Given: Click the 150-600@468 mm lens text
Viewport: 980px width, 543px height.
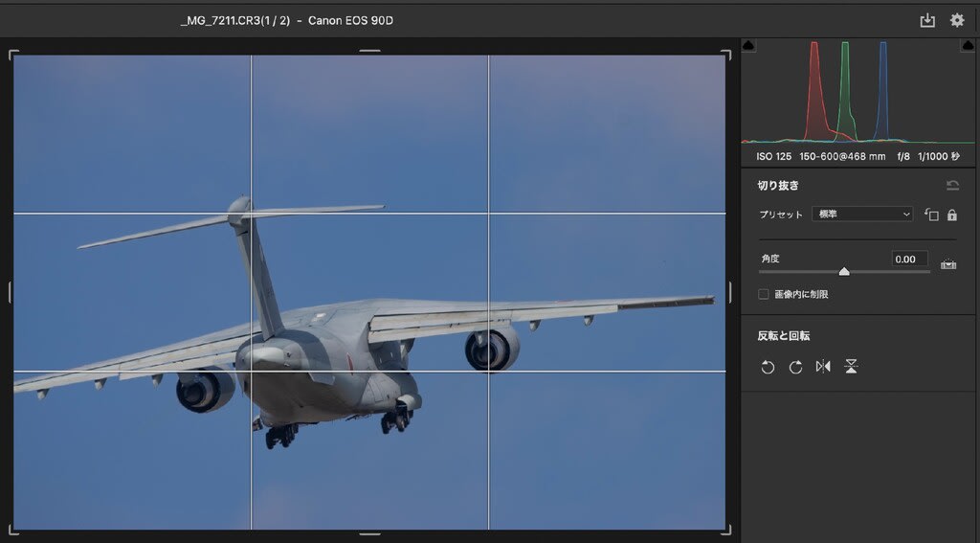Looking at the screenshot, I should (842, 156).
